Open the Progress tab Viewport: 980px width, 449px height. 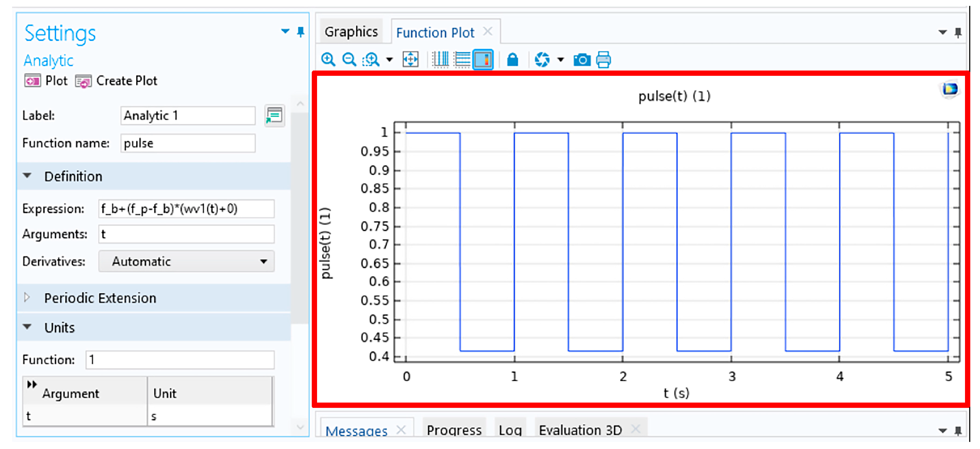pyautogui.click(x=454, y=430)
